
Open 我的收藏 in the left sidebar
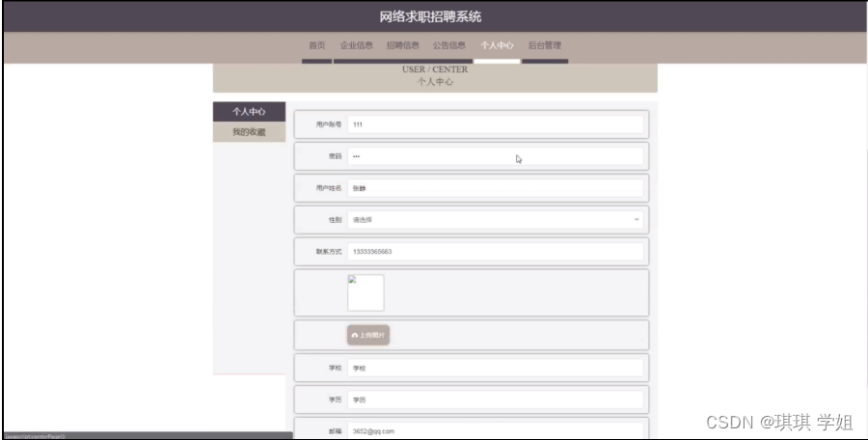(x=249, y=132)
